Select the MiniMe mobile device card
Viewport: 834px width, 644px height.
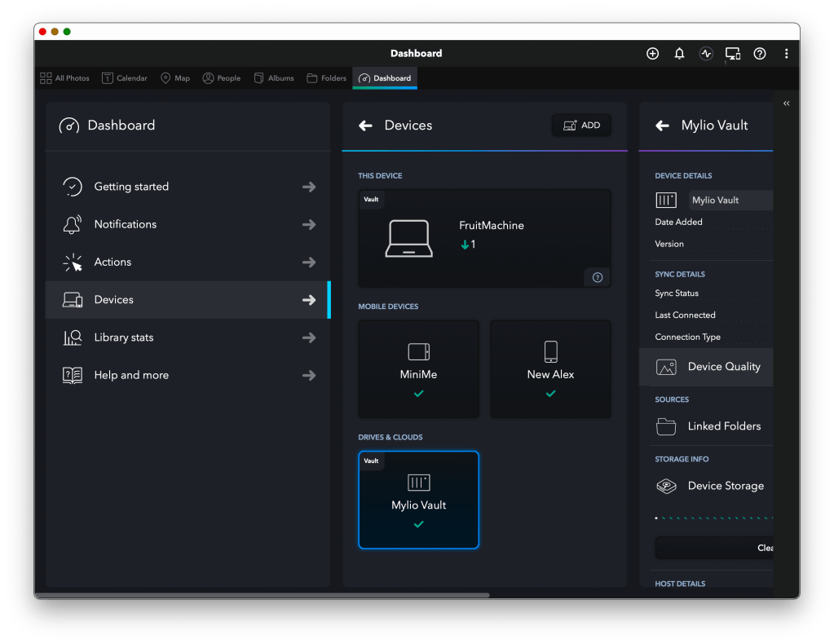pyautogui.click(x=418, y=369)
